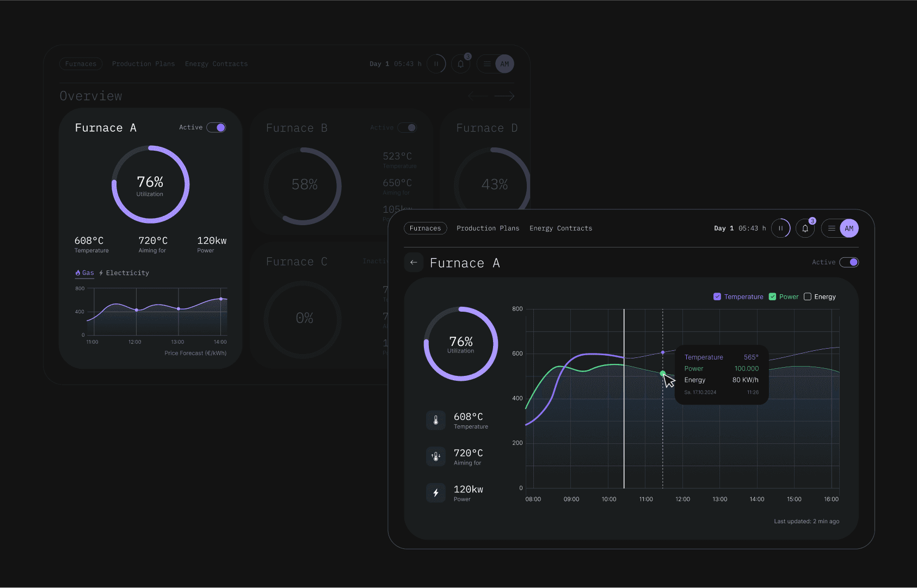Click 720°C aiming for value in detail window
The width and height of the screenshot is (917, 588).
tap(468, 453)
